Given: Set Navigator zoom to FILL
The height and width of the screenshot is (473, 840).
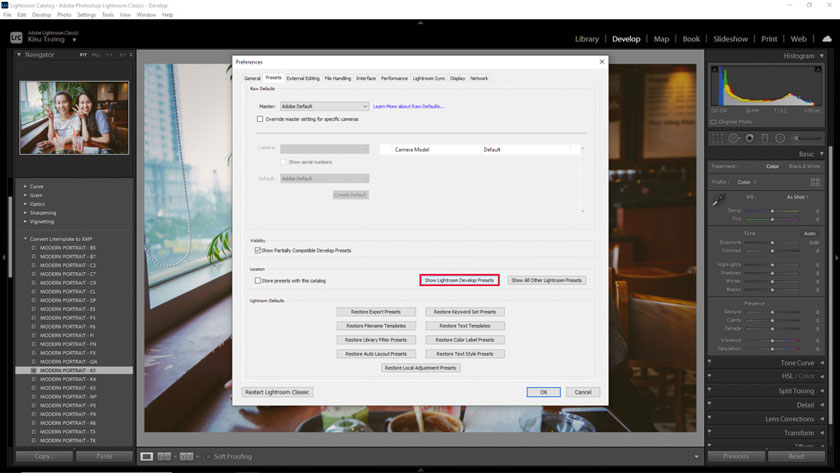Looking at the screenshot, I should (96, 55).
